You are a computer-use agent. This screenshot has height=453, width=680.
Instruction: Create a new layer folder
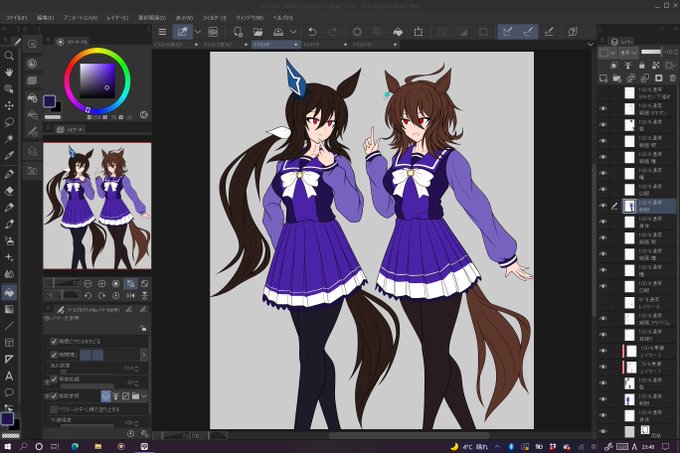[617, 78]
